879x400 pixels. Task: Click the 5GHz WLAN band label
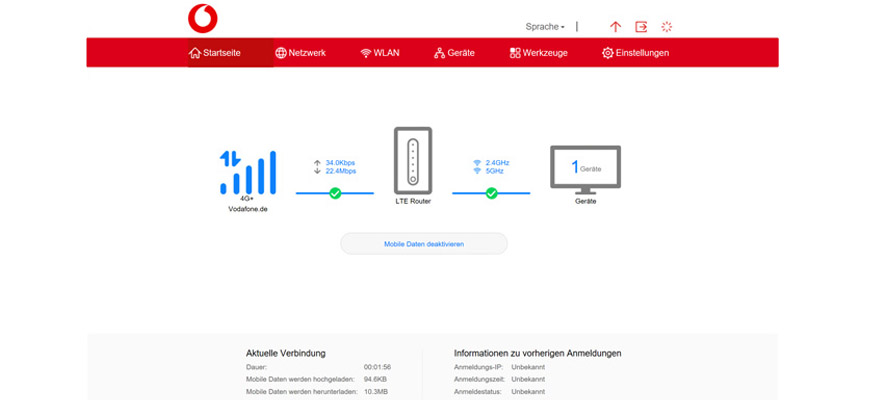point(495,171)
